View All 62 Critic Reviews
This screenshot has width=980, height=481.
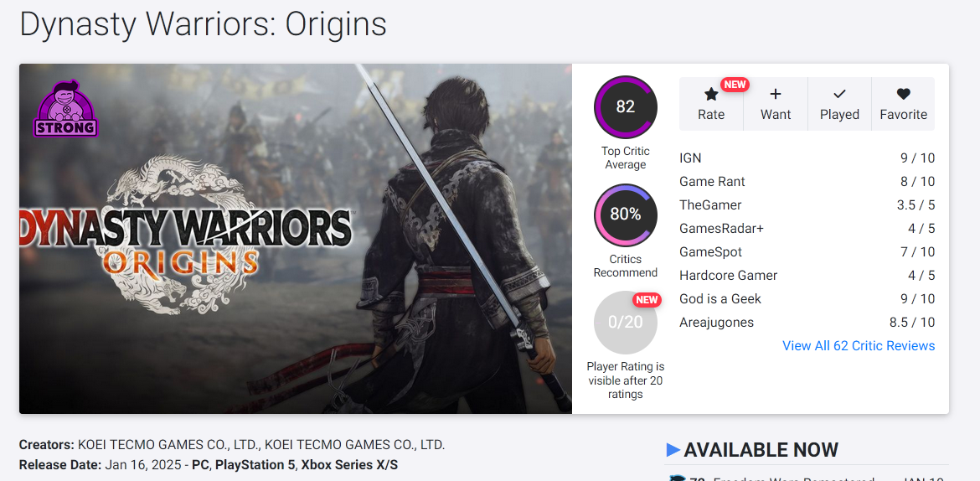click(x=859, y=346)
